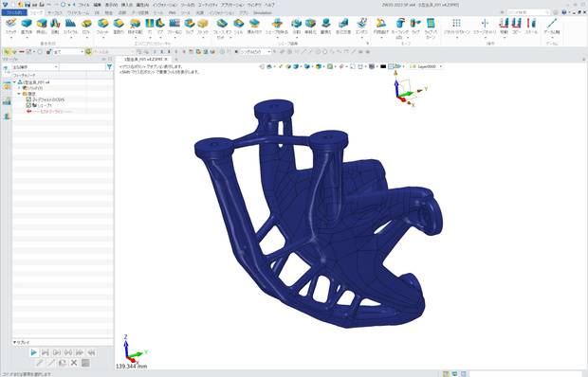Open the ヘルプ (Help) menu
Screen dimensions: 588x377
point(269,5)
